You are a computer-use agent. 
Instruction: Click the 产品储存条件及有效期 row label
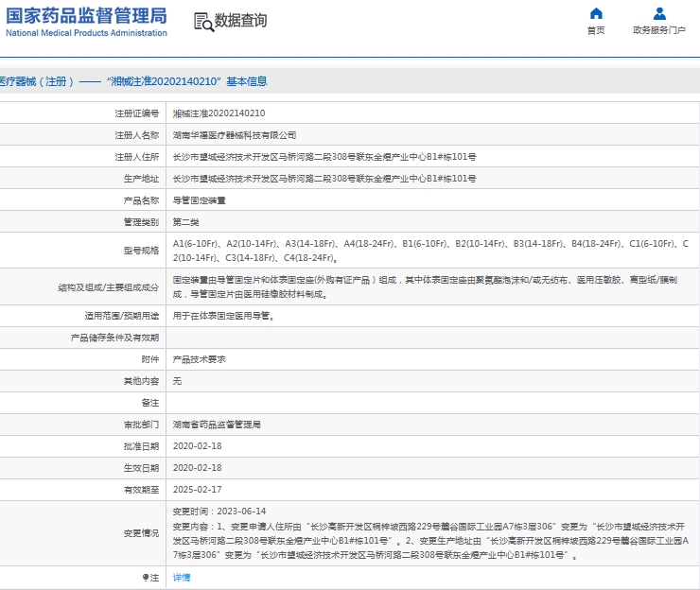click(x=114, y=338)
